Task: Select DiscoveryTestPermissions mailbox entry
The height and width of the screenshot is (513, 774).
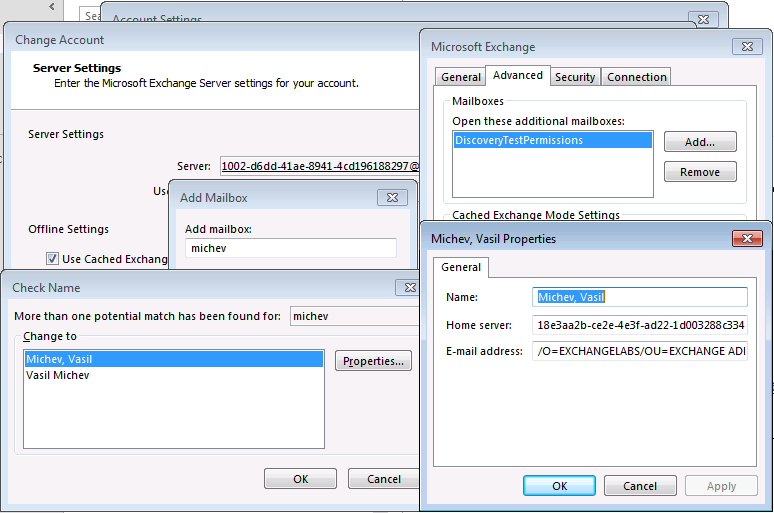Action: coord(552,140)
